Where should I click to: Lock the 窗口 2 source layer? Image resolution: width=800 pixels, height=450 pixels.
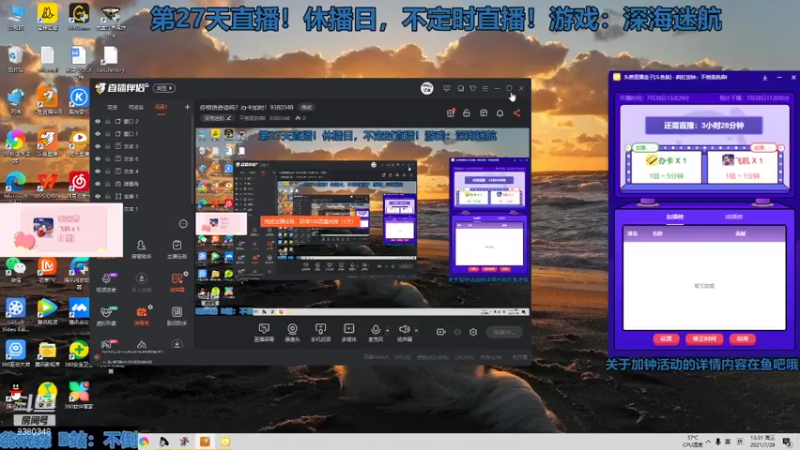(108, 121)
